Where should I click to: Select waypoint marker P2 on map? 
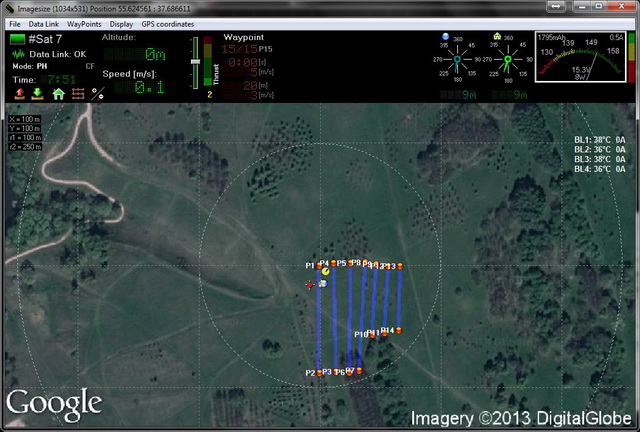click(319, 373)
